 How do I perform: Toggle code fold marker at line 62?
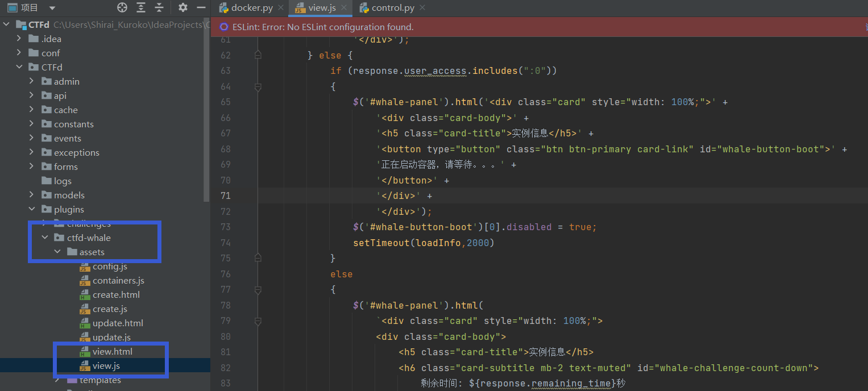pyautogui.click(x=258, y=55)
